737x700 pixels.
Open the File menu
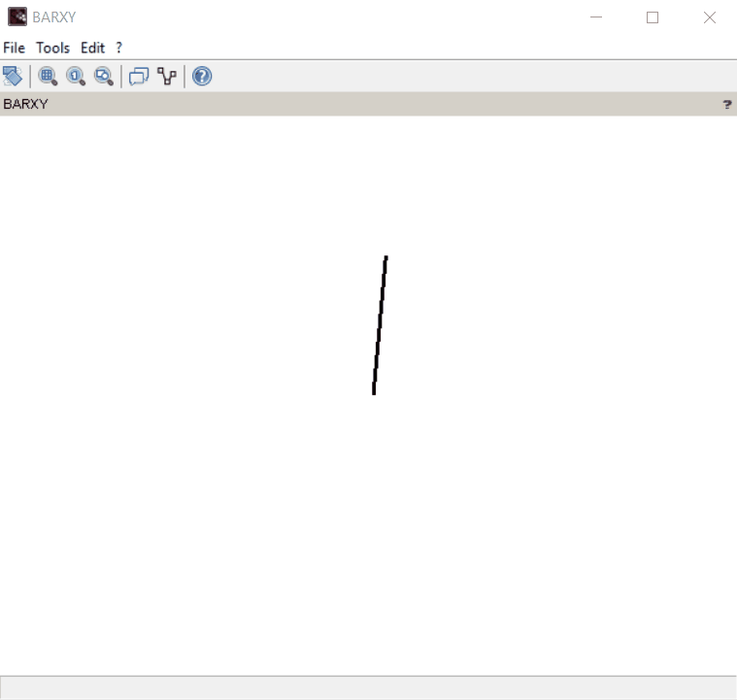pos(15,48)
